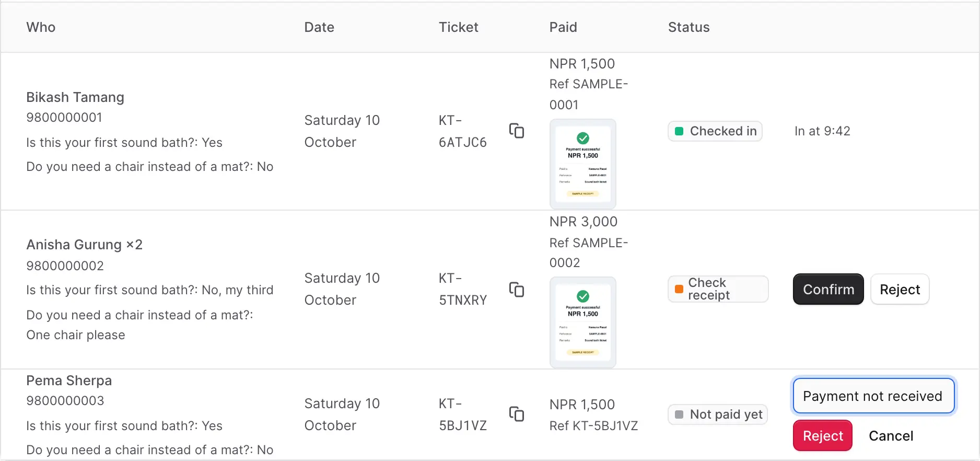The width and height of the screenshot is (980, 461).
Task: Cancel rejection for Pema Sherpa
Action: pos(891,435)
